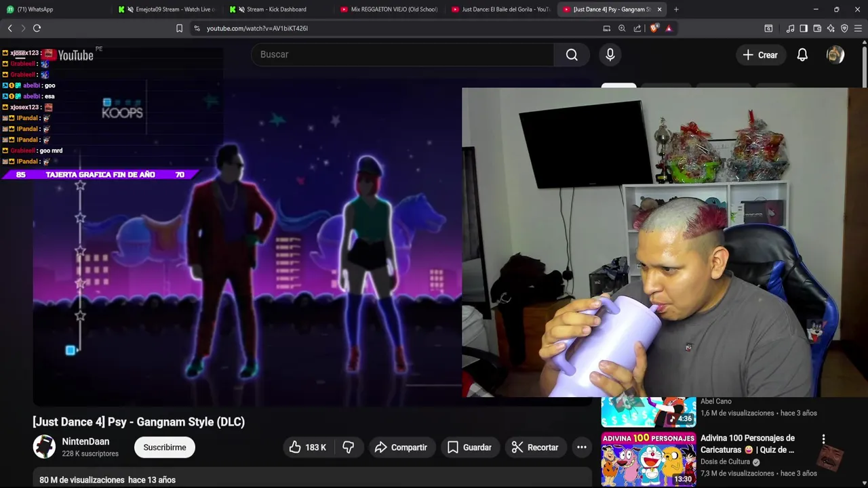
Task: Bookmark this page with the bookmark icon
Action: [179, 28]
